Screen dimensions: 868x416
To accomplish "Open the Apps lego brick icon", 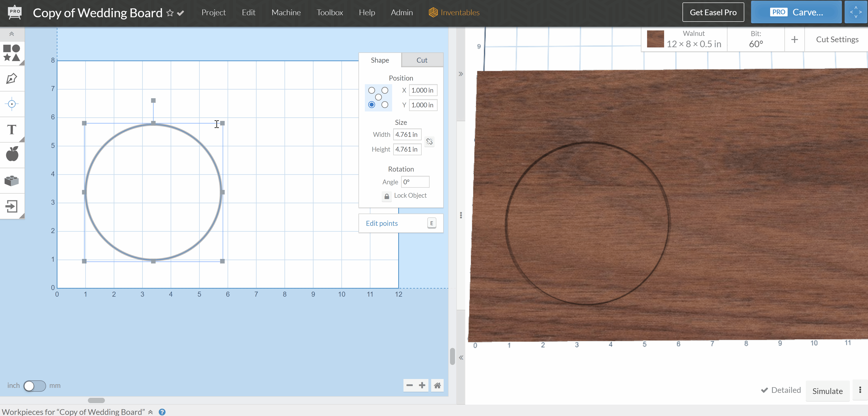I will pyautogui.click(x=11, y=181).
